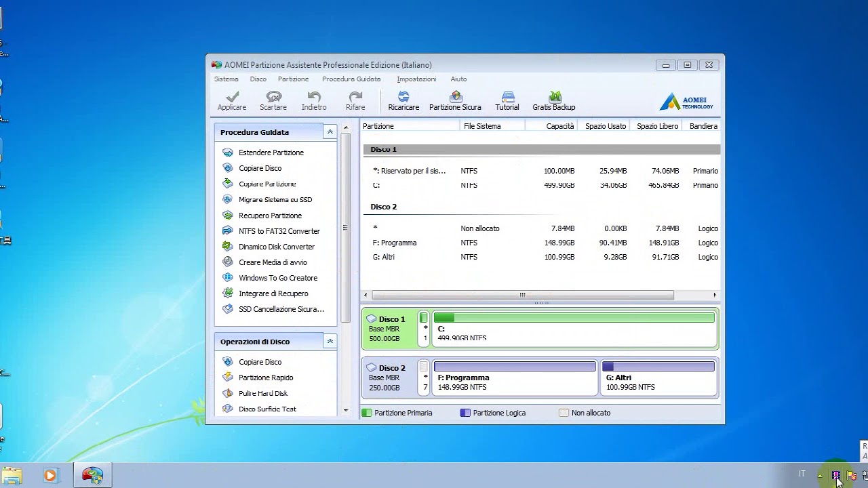Image resolution: width=868 pixels, height=488 pixels.
Task: Open the Impostazioni menu
Action: click(416, 79)
